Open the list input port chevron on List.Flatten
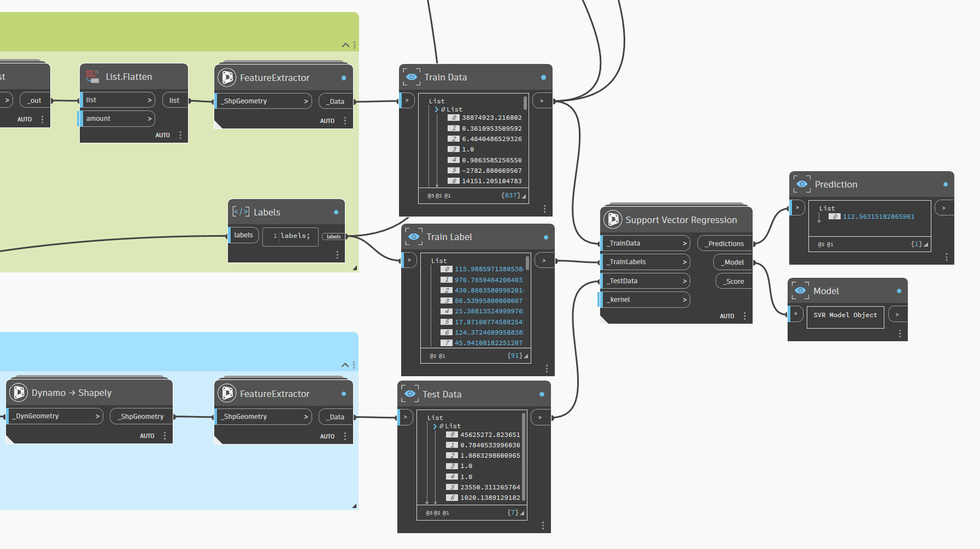This screenshot has width=980, height=549. point(149,100)
